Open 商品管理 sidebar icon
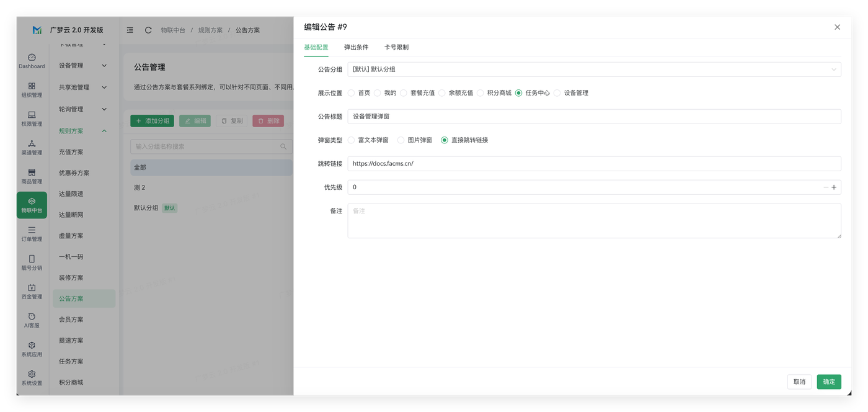Viewport: 868px width, 412px height. pyautogui.click(x=32, y=176)
